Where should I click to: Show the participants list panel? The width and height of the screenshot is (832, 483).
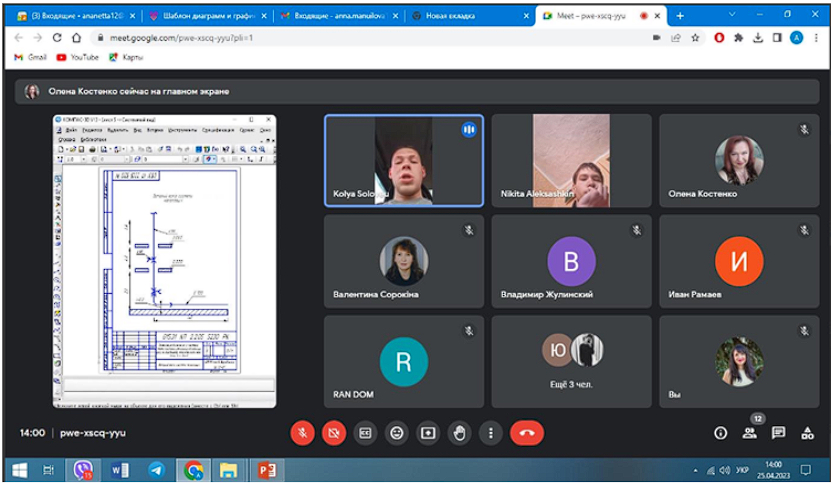point(749,432)
